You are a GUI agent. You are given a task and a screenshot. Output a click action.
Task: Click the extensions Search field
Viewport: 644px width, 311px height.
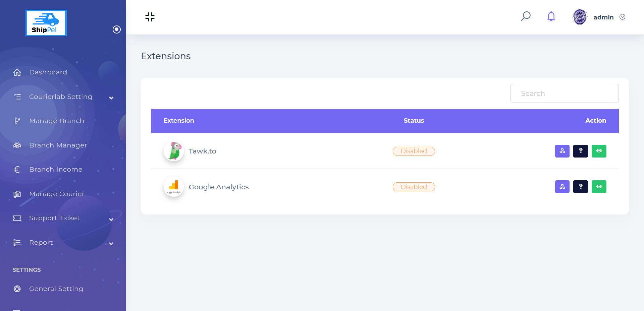[565, 94]
